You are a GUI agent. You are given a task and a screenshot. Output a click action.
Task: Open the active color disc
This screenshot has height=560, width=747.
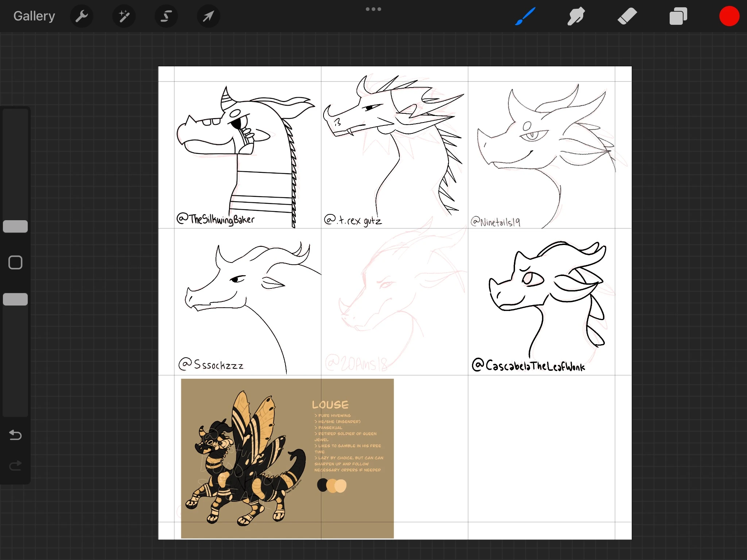[x=729, y=16]
